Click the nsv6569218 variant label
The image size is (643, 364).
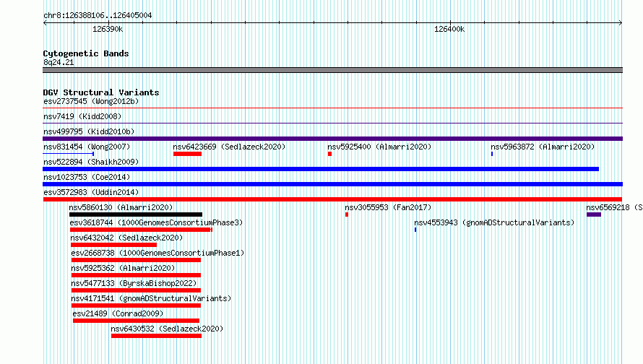pos(614,207)
